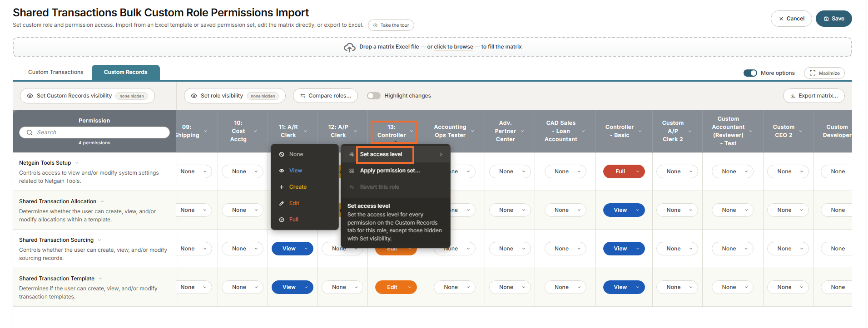
Task: Click the expand icon in the Maximize button
Action: coord(813,73)
